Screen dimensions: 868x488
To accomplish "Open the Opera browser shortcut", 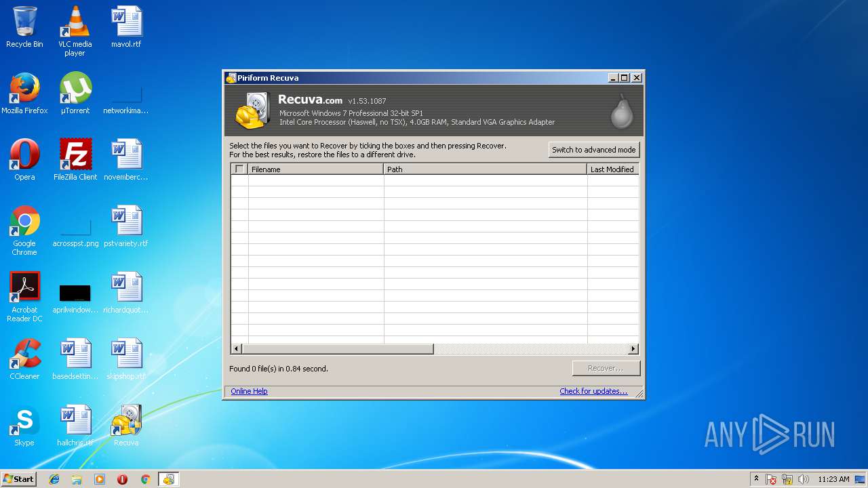I will click(24, 160).
